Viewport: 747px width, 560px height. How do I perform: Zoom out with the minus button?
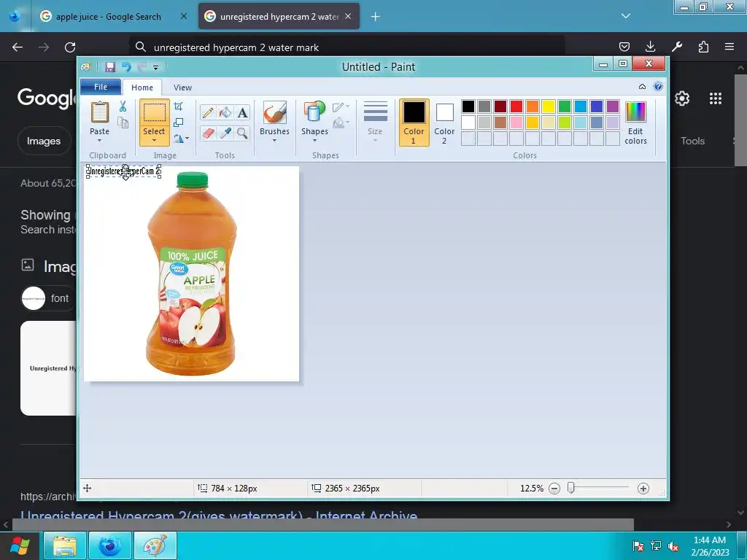pyautogui.click(x=554, y=489)
